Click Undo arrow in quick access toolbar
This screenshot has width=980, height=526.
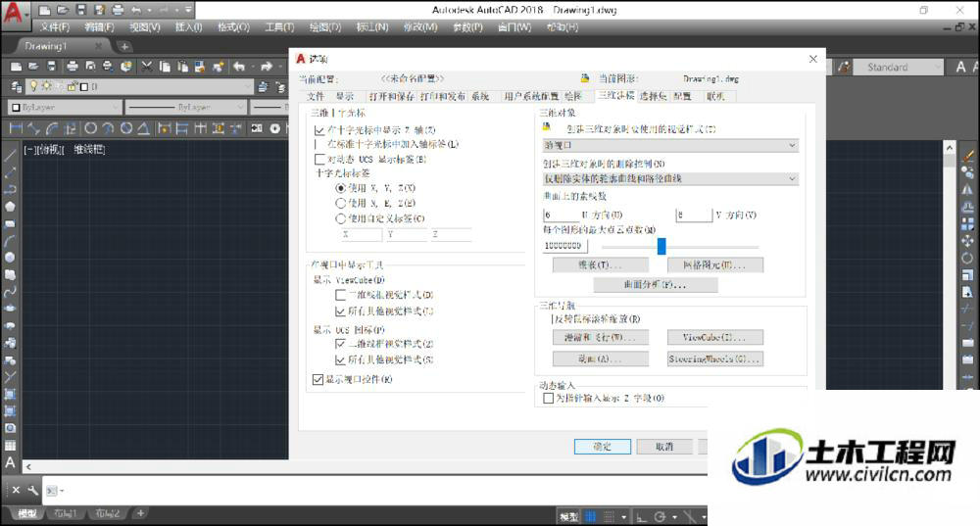pos(135,10)
